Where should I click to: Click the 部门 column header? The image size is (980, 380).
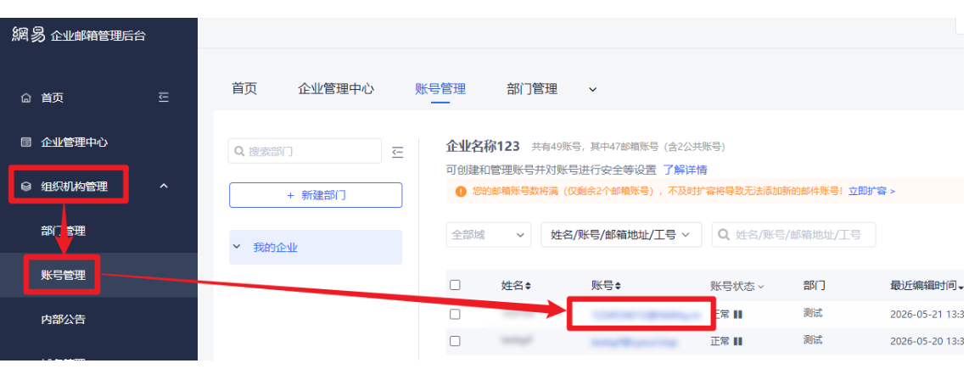(815, 286)
